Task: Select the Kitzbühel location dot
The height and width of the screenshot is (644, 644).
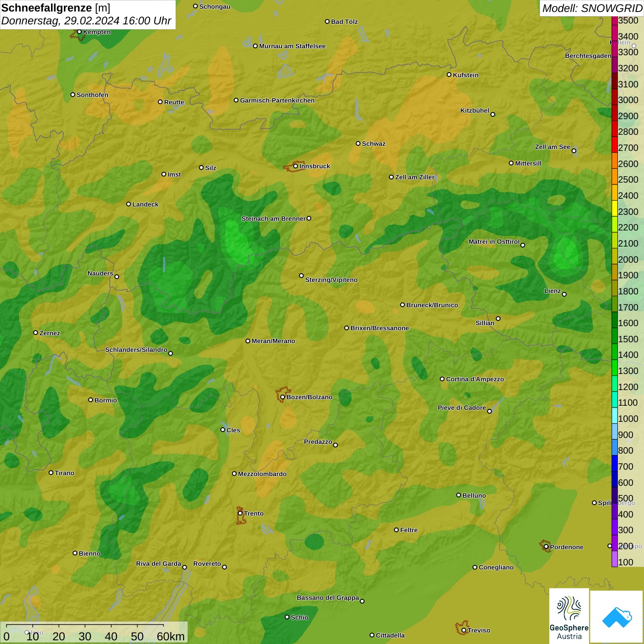Action: pos(493,114)
